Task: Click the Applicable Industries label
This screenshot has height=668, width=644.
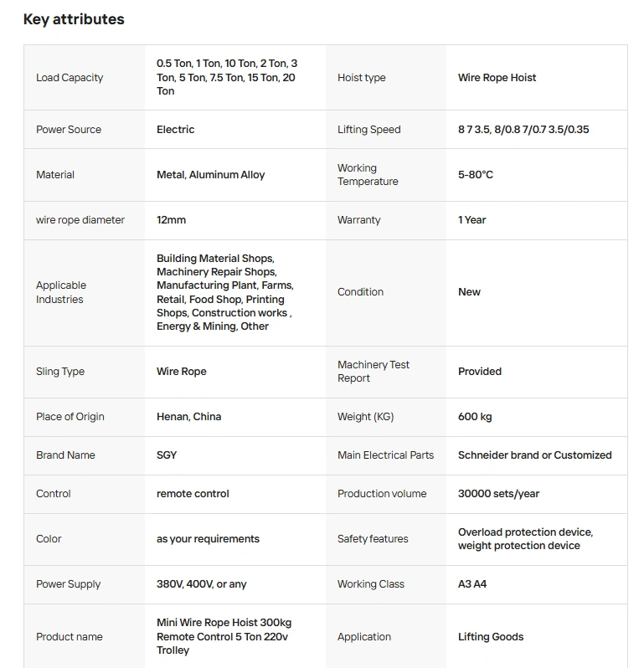Action: click(61, 292)
